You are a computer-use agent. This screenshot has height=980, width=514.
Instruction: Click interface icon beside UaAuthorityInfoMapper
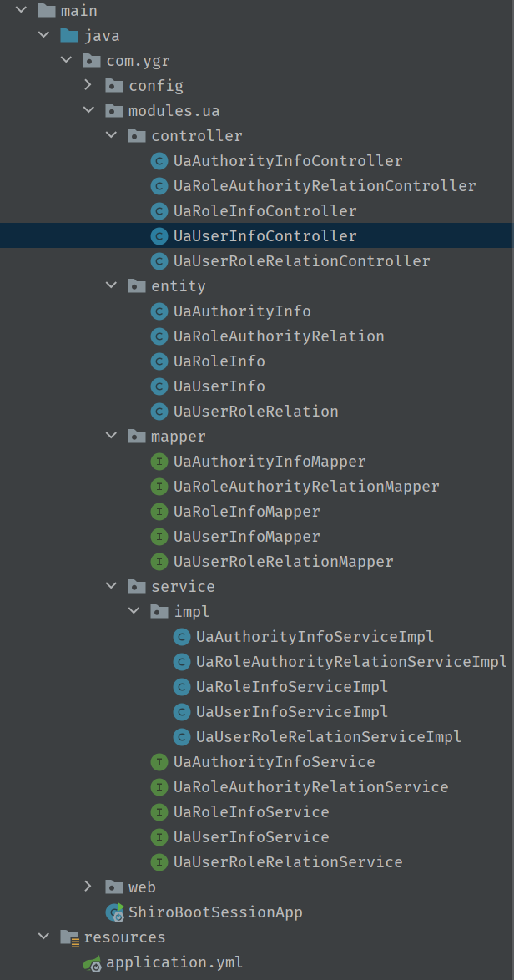159,462
